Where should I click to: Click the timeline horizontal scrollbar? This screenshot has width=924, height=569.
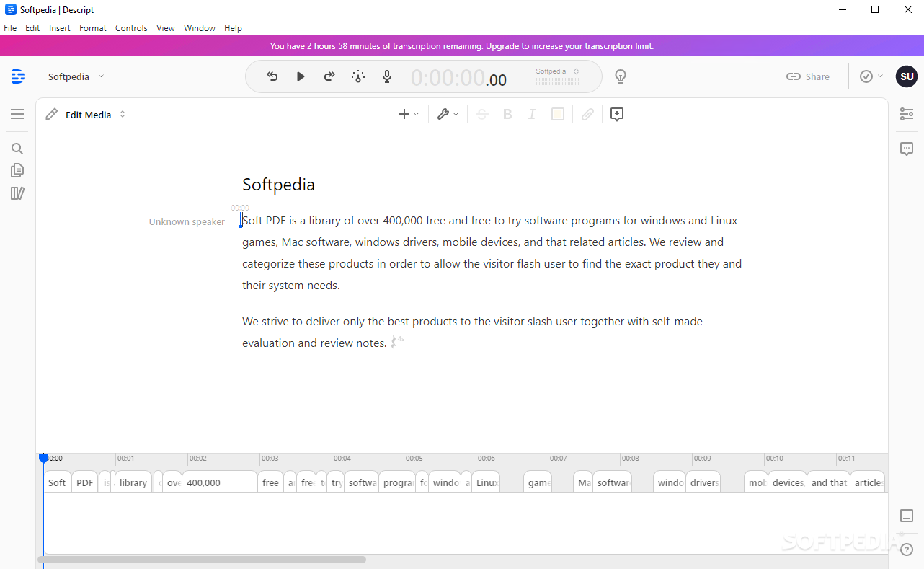(202, 559)
